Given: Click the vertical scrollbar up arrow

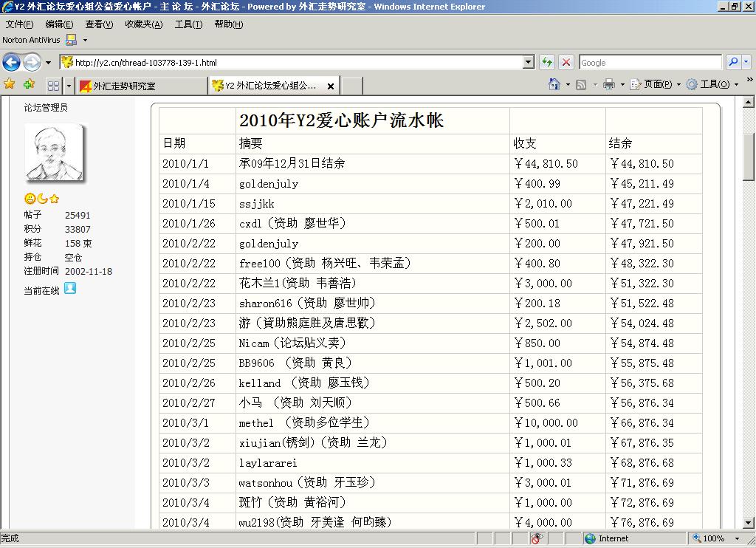Looking at the screenshot, I should click(749, 102).
